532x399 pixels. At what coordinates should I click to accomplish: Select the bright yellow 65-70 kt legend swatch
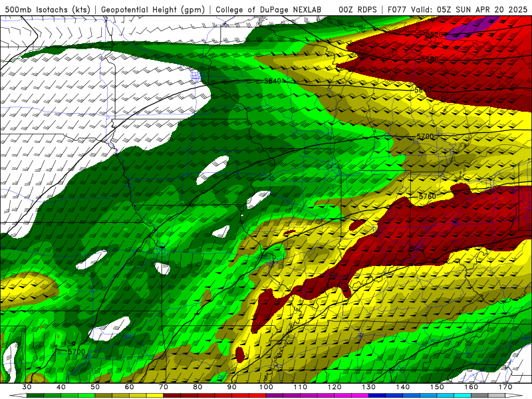pos(155,396)
